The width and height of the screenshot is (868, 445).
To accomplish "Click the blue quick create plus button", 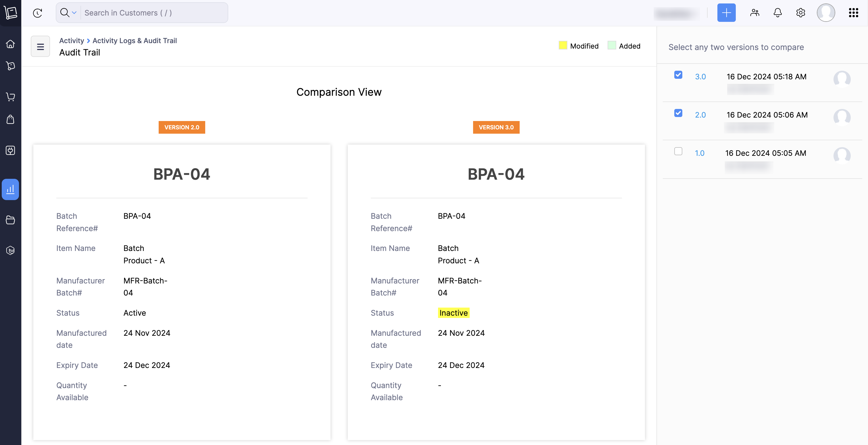I will [x=726, y=13].
